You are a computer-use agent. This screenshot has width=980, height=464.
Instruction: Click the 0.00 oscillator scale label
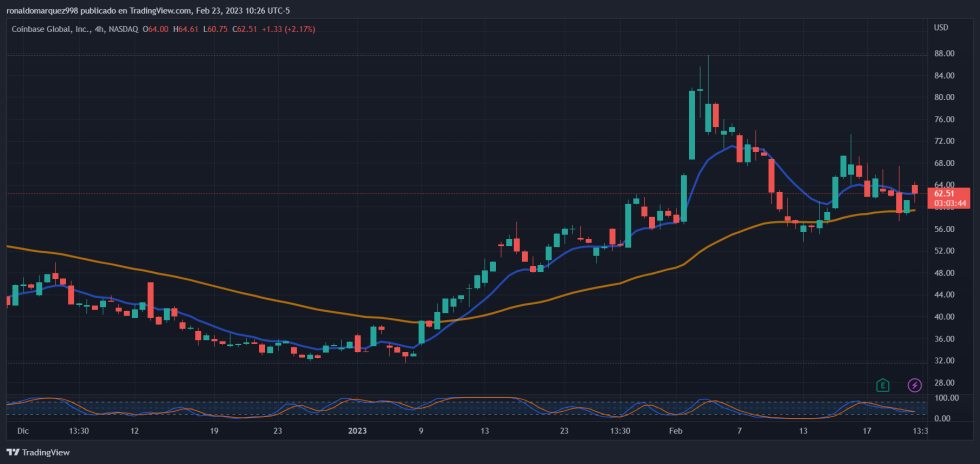click(x=943, y=417)
